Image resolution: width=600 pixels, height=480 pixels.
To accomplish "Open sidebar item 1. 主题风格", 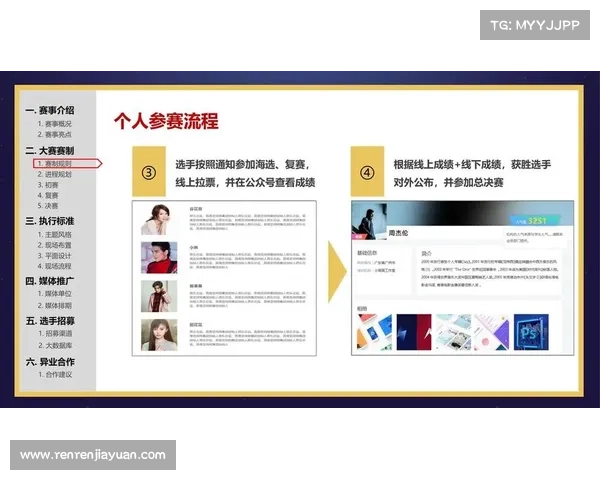I will tap(54, 234).
